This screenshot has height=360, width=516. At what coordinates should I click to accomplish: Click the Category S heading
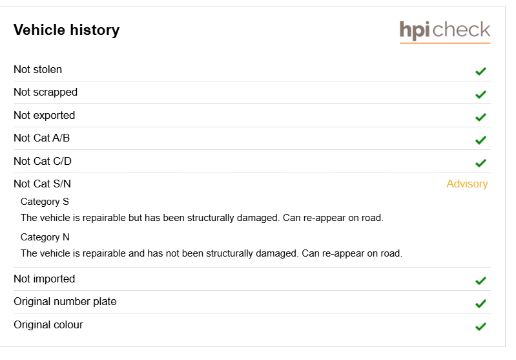click(45, 202)
